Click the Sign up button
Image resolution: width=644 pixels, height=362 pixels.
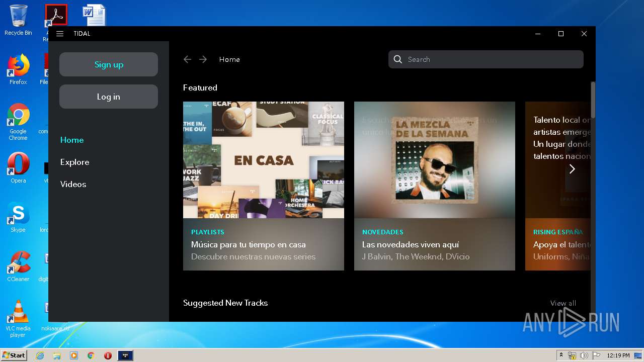(109, 64)
